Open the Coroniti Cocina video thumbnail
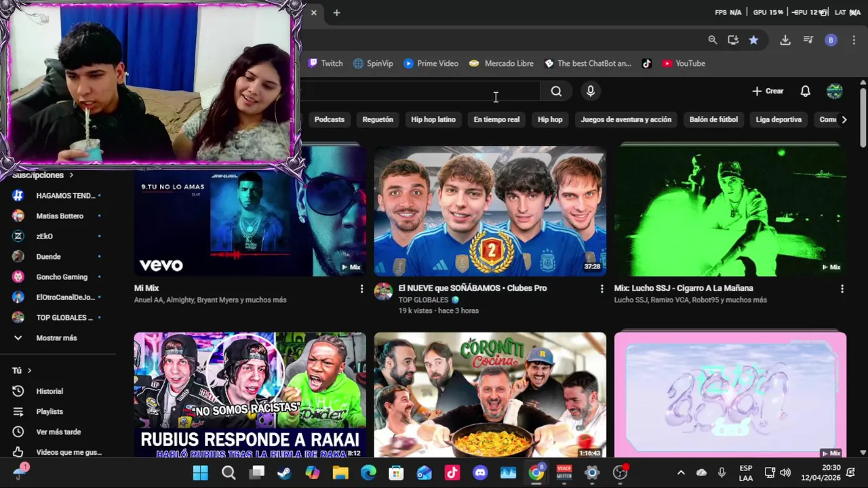868x488 pixels. tap(490, 394)
